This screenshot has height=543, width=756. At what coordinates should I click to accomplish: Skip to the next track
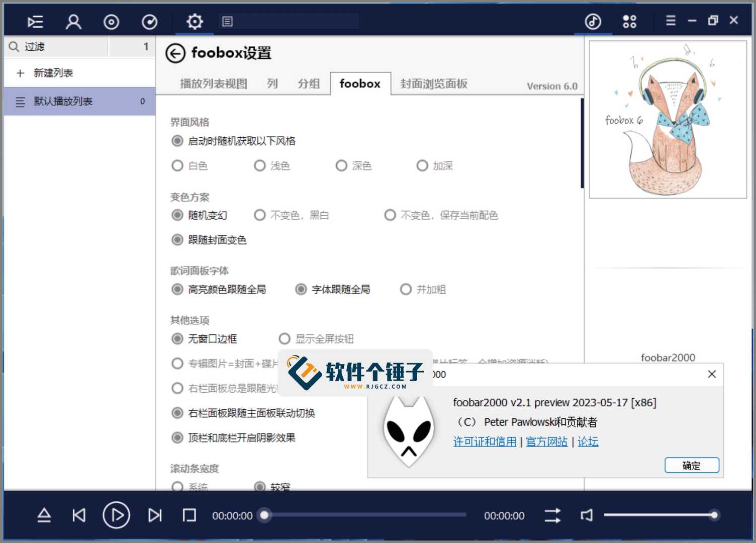[155, 515]
